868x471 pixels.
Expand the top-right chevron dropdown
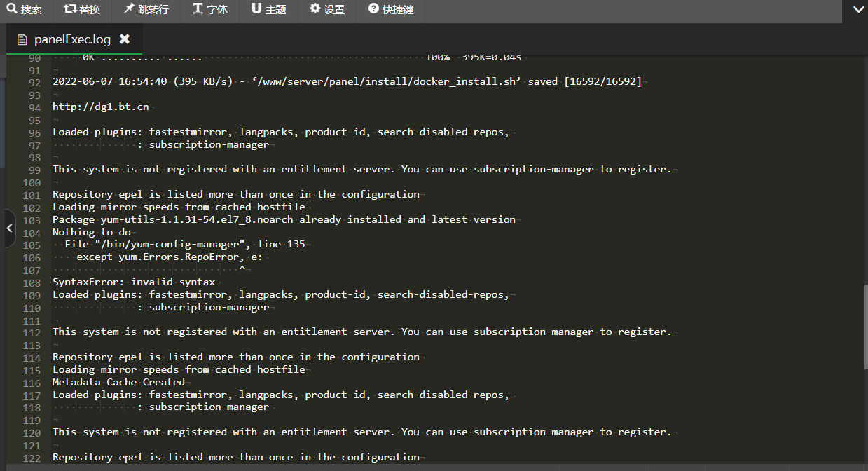857,10
